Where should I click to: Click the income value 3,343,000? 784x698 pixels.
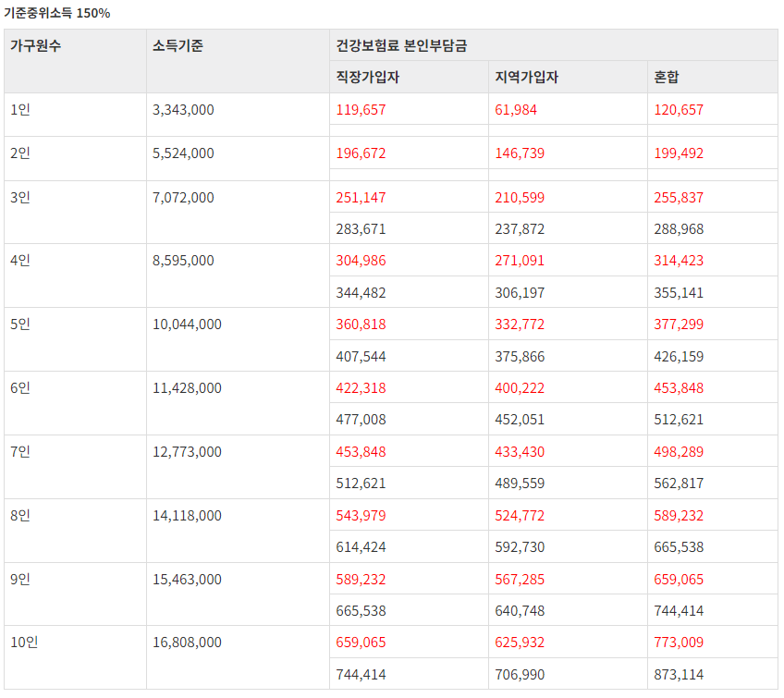click(x=183, y=109)
